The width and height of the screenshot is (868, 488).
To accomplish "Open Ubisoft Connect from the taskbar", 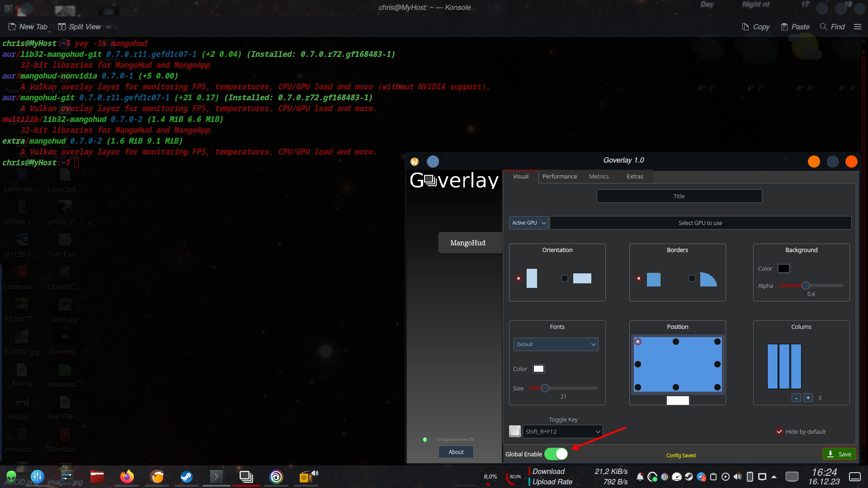I will 276,477.
